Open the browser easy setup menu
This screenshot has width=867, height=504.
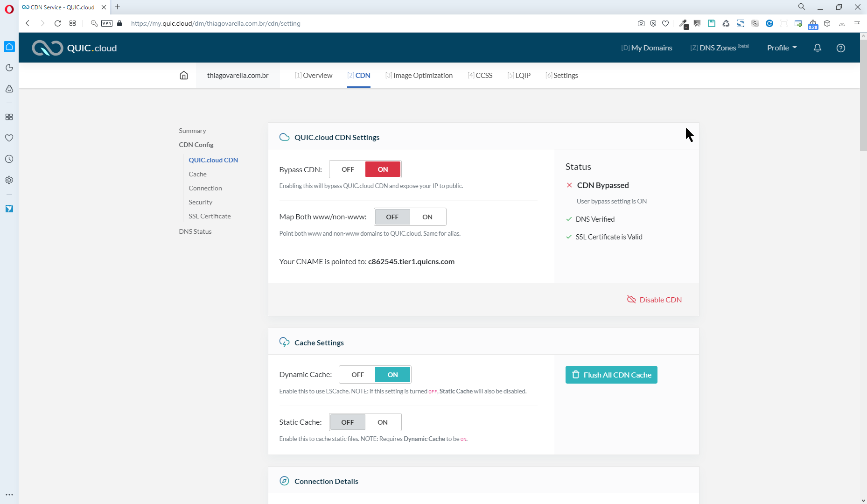(x=857, y=23)
